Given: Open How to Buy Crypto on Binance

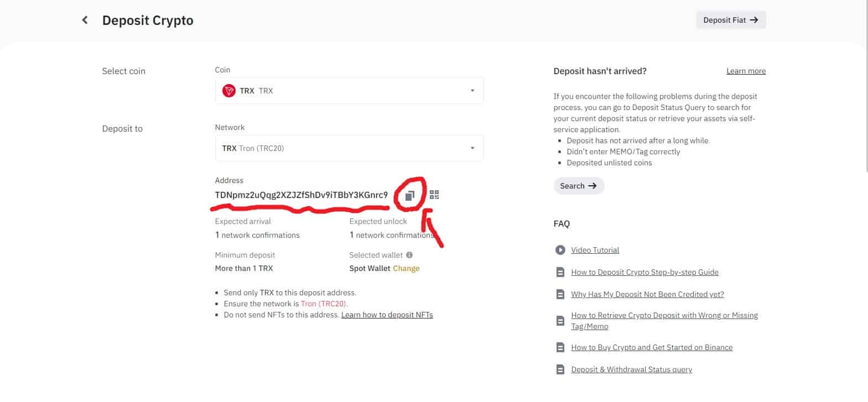Looking at the screenshot, I should tap(651, 347).
